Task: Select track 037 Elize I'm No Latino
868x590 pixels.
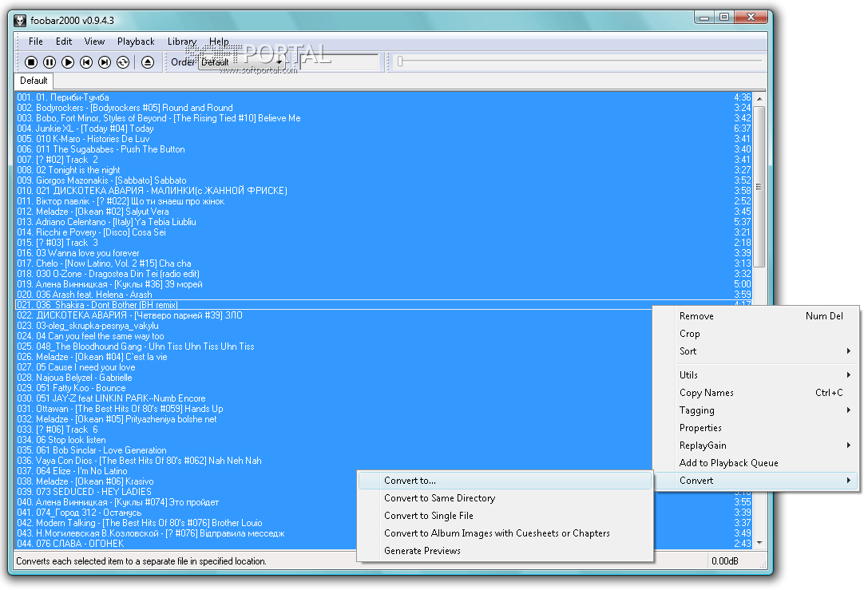Action: click(x=187, y=471)
